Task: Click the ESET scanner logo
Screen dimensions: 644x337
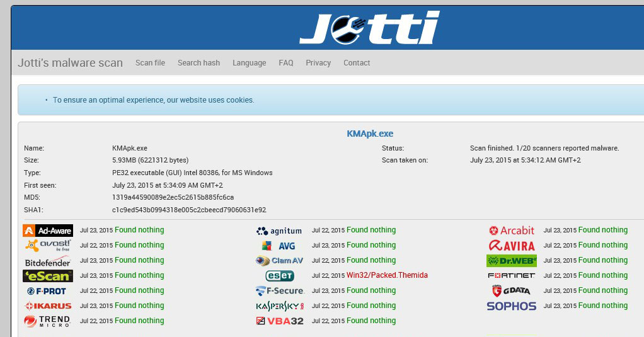Action: tap(280, 276)
